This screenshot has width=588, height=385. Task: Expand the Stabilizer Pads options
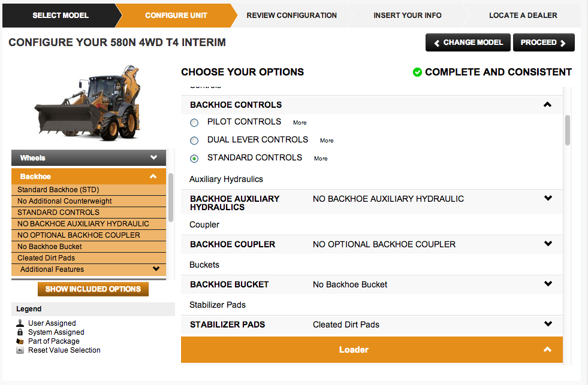548,323
